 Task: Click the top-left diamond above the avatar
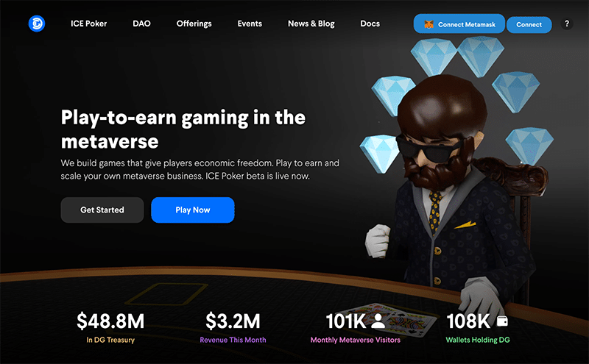tap(434, 55)
